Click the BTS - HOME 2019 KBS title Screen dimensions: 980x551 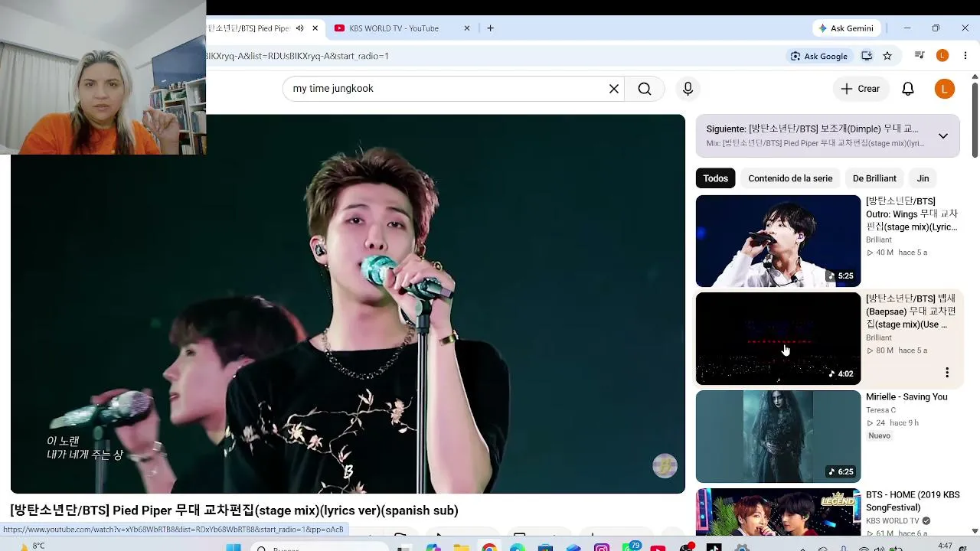913,501
